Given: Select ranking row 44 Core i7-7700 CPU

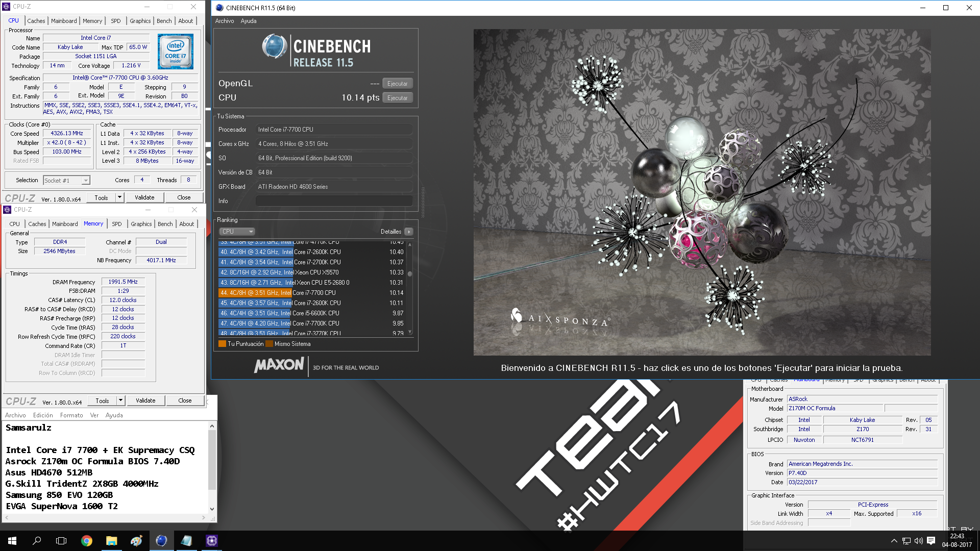Looking at the screenshot, I should pos(312,293).
